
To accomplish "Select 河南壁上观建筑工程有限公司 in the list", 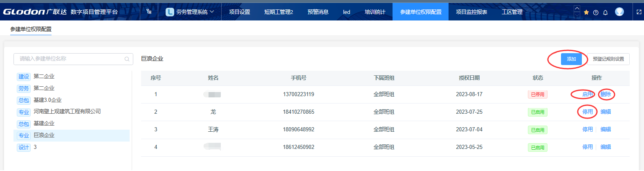I will 72,112.
